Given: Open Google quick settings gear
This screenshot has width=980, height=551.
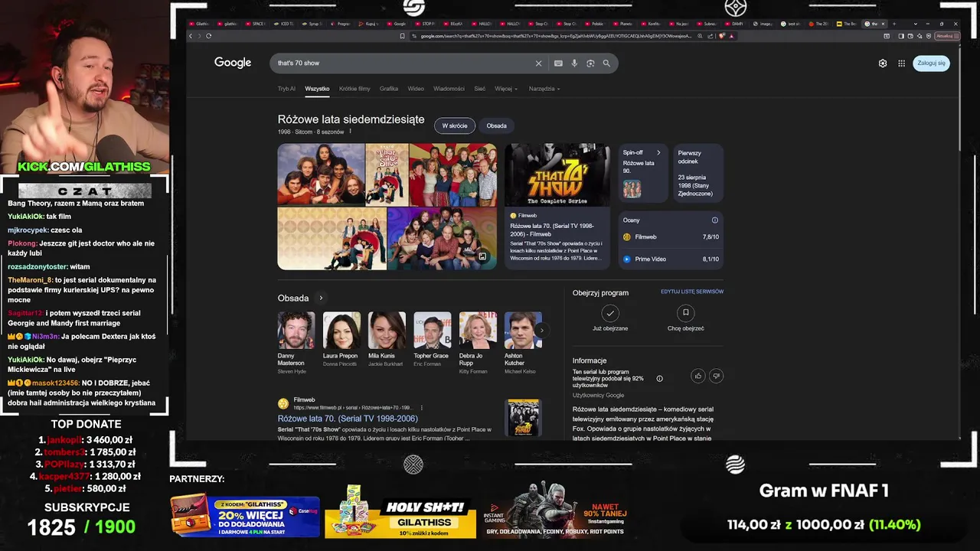Looking at the screenshot, I should point(883,64).
